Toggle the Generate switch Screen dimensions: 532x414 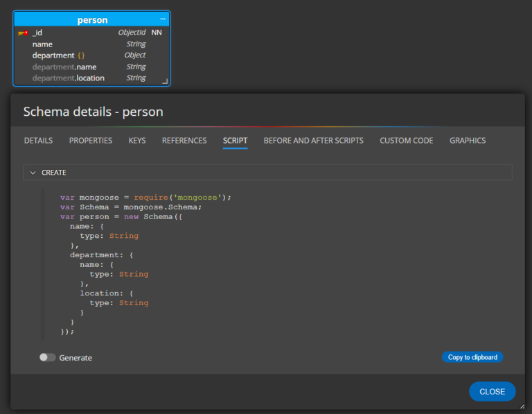(x=47, y=358)
